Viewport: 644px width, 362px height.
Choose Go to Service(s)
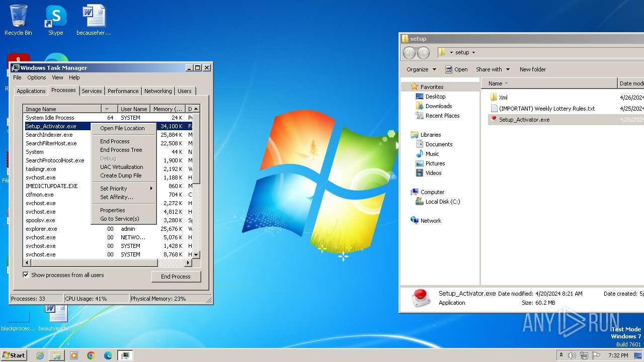pos(124,219)
